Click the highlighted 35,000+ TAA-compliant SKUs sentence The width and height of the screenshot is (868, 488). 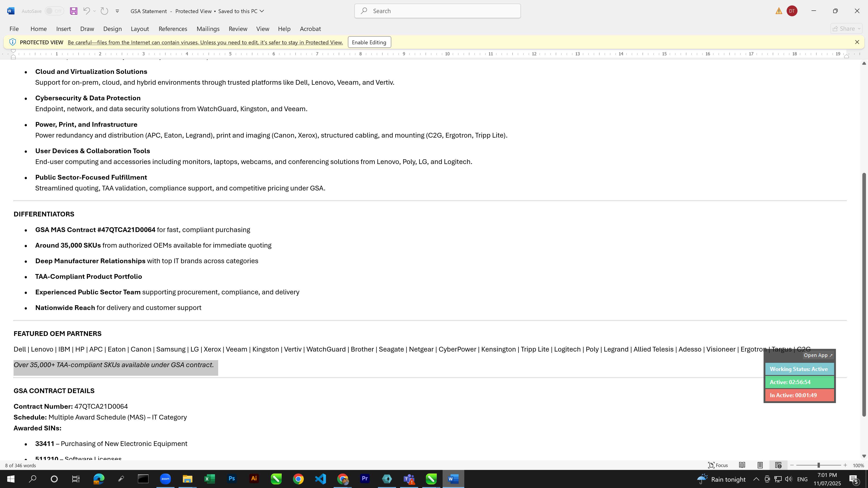(x=113, y=365)
